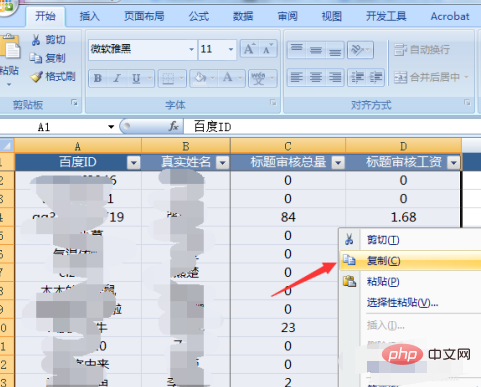Viewport: 481px width, 387px height.
Task: Open clipboard group dialog launcher
Action: point(75,103)
